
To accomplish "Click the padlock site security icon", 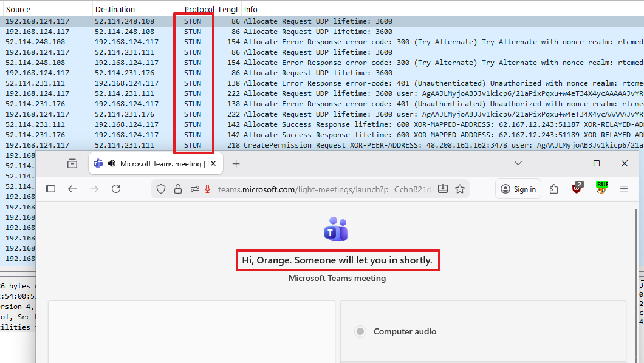I will click(x=177, y=189).
